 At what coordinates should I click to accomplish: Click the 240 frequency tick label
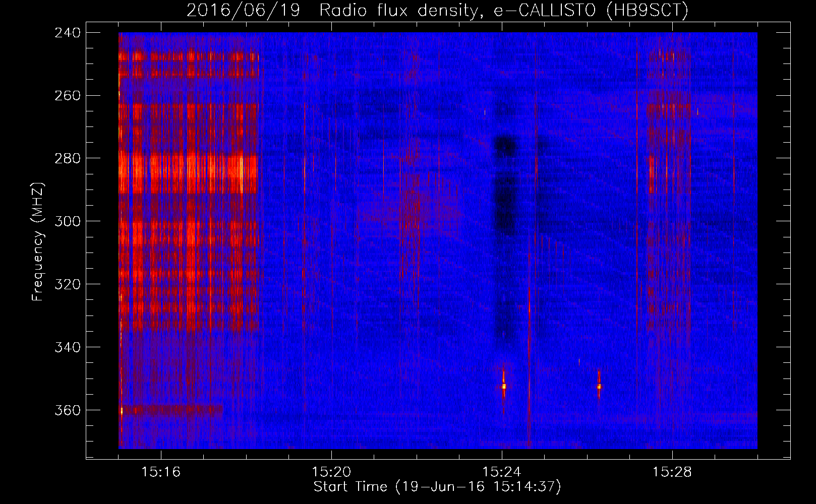tap(68, 33)
